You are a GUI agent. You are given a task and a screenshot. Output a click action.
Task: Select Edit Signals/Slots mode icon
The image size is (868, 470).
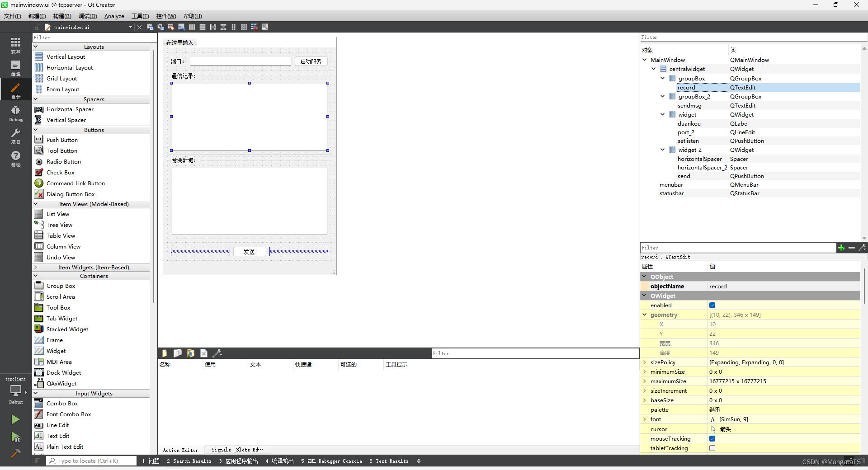161,27
